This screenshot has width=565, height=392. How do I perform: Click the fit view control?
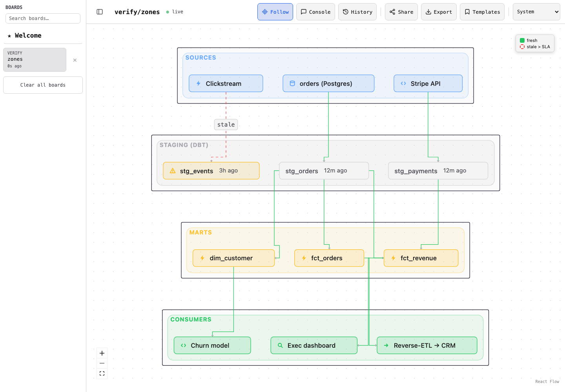102,374
